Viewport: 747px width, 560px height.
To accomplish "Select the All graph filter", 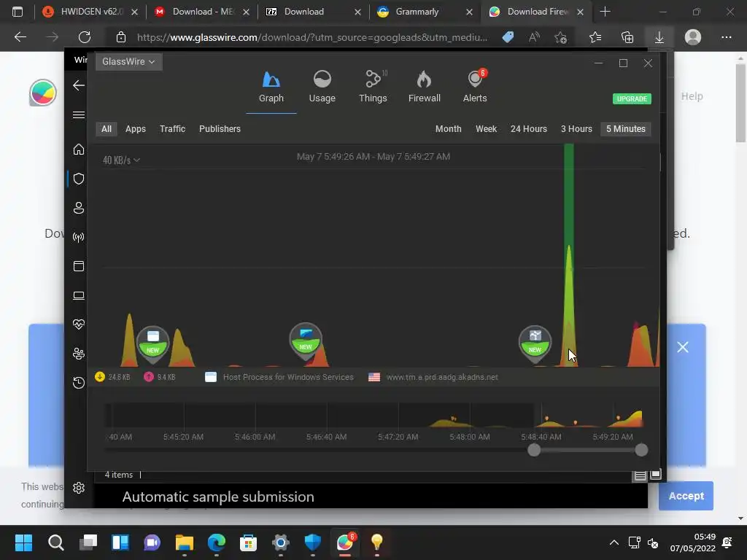I will [107, 128].
